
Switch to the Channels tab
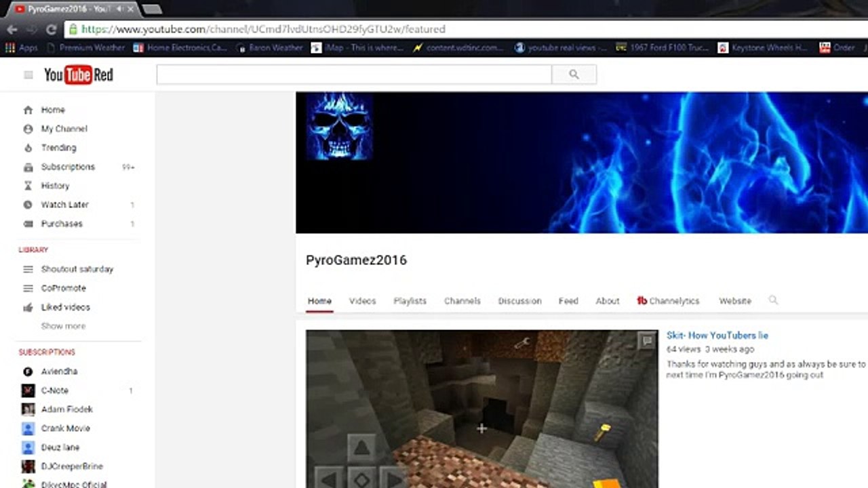462,301
